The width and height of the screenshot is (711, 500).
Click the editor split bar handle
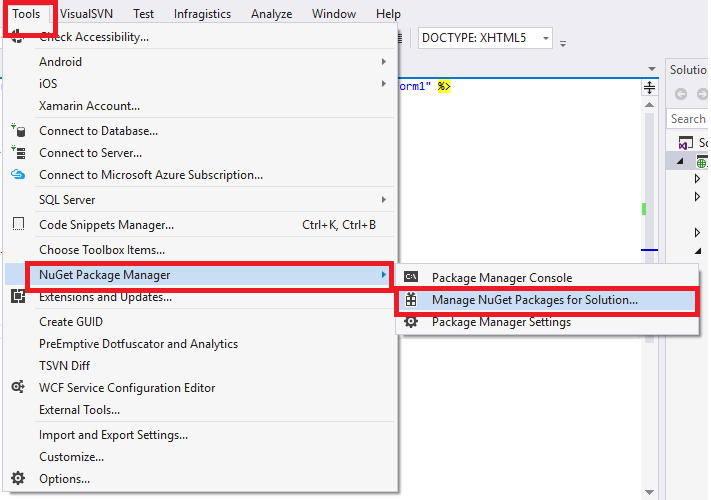pos(649,87)
